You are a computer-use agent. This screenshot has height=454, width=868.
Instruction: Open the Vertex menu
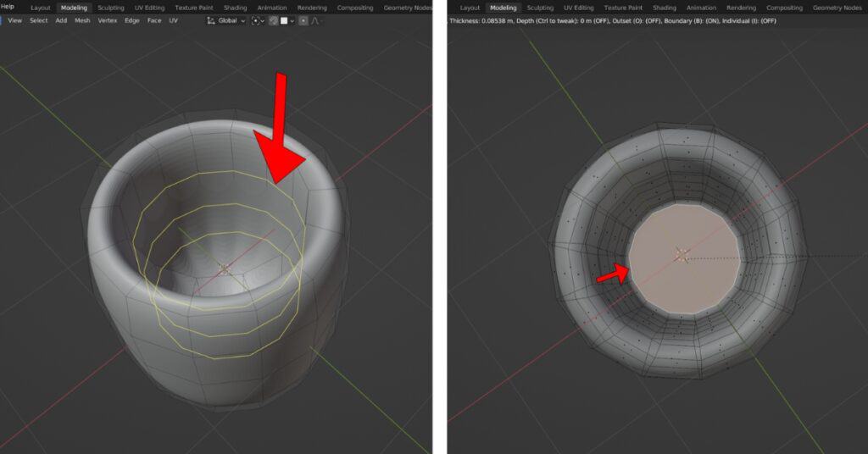108,20
